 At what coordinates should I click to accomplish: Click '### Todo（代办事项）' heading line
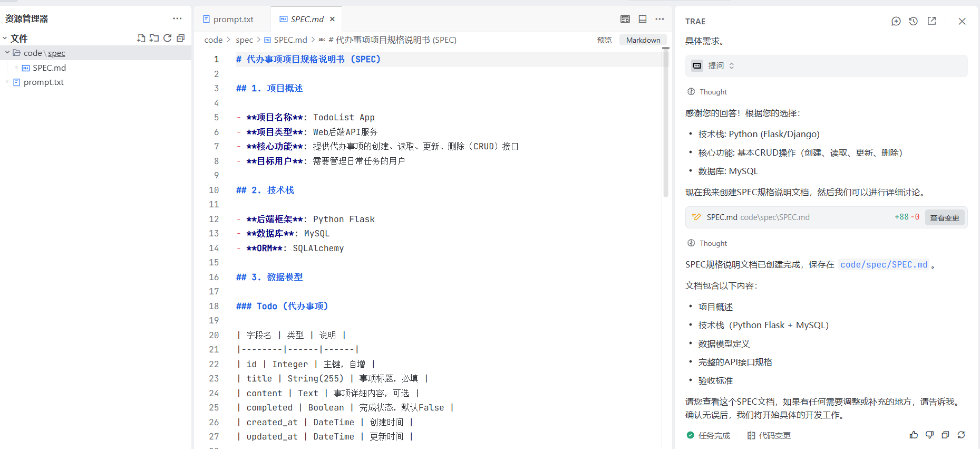(282, 306)
